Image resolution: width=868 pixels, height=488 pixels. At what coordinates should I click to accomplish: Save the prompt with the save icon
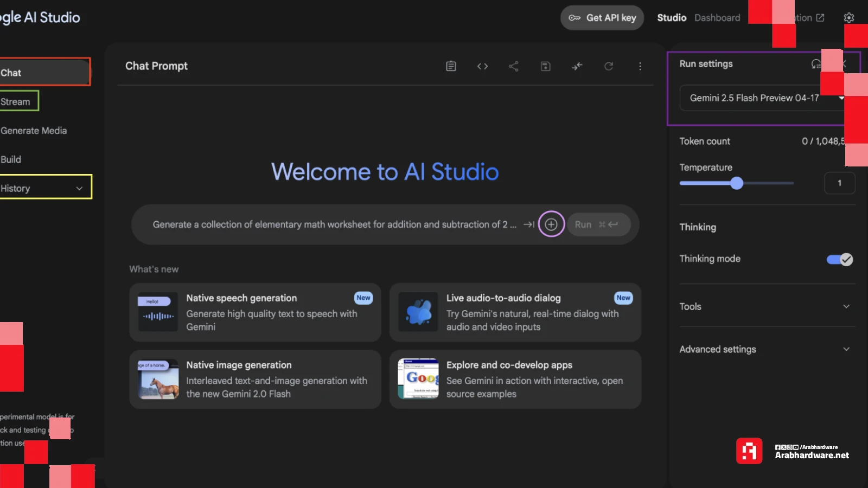545,66
